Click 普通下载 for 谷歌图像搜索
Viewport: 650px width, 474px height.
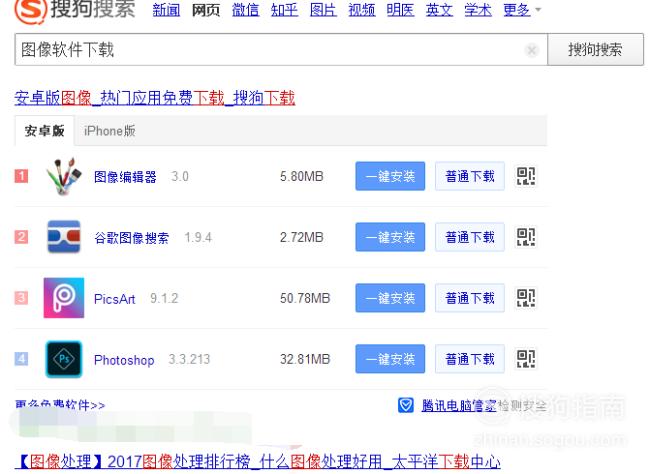[x=470, y=237]
